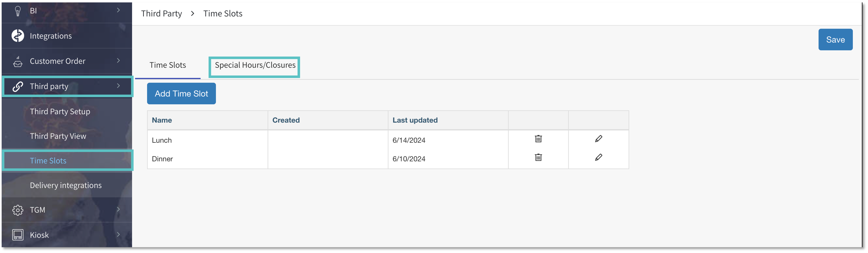The width and height of the screenshot is (868, 253).
Task: Expand the Kiosk submenu arrow
Action: (118, 234)
